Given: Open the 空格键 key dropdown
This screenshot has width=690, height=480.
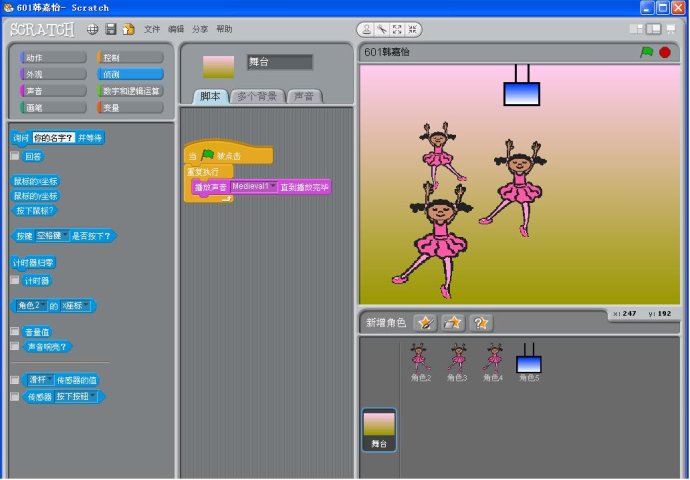Looking at the screenshot, I should [x=52, y=236].
